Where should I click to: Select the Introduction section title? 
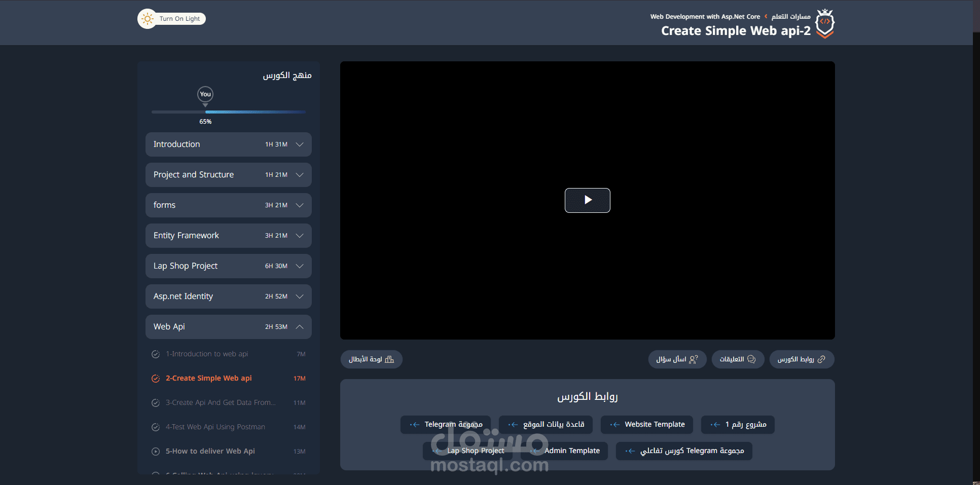click(176, 144)
